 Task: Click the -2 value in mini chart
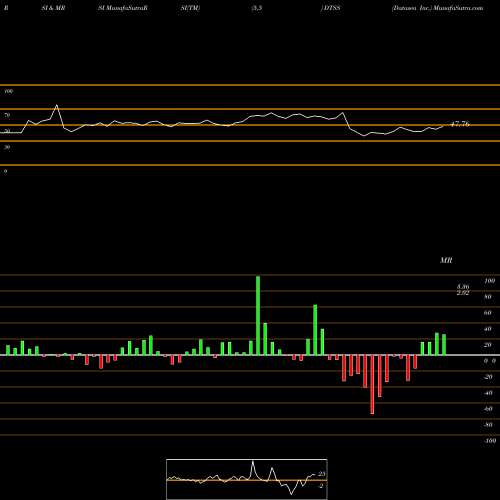pyautogui.click(x=321, y=486)
